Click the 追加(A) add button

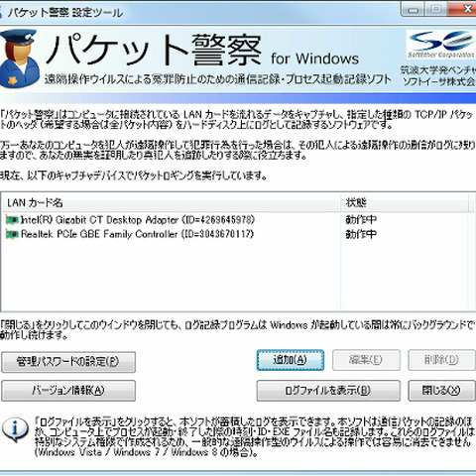click(290, 360)
